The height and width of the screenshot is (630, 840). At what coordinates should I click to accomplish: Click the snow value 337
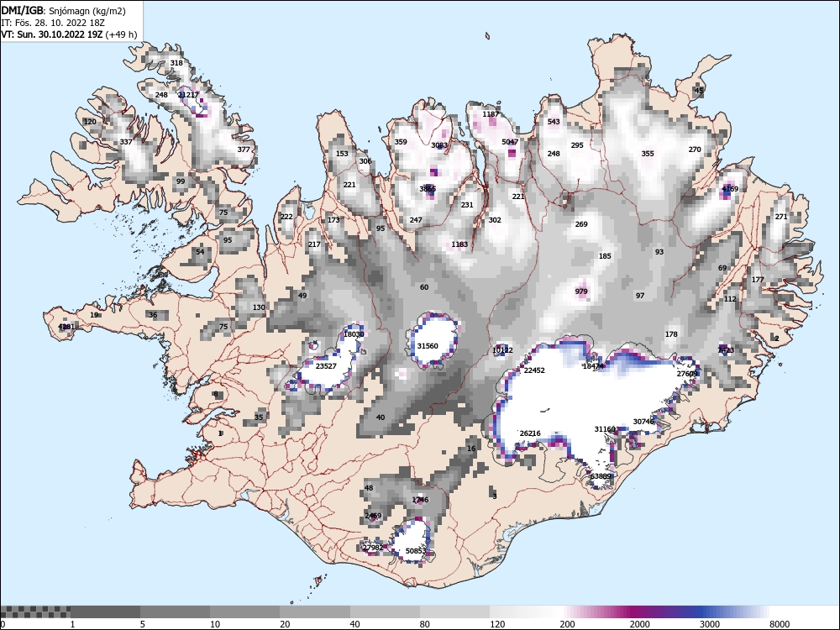click(126, 142)
